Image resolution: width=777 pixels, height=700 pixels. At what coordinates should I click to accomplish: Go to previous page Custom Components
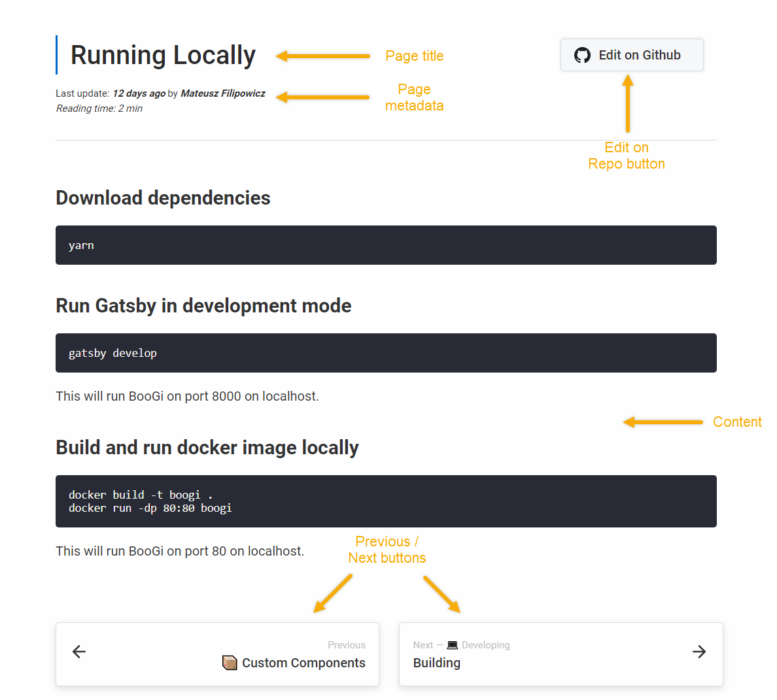pyautogui.click(x=218, y=654)
